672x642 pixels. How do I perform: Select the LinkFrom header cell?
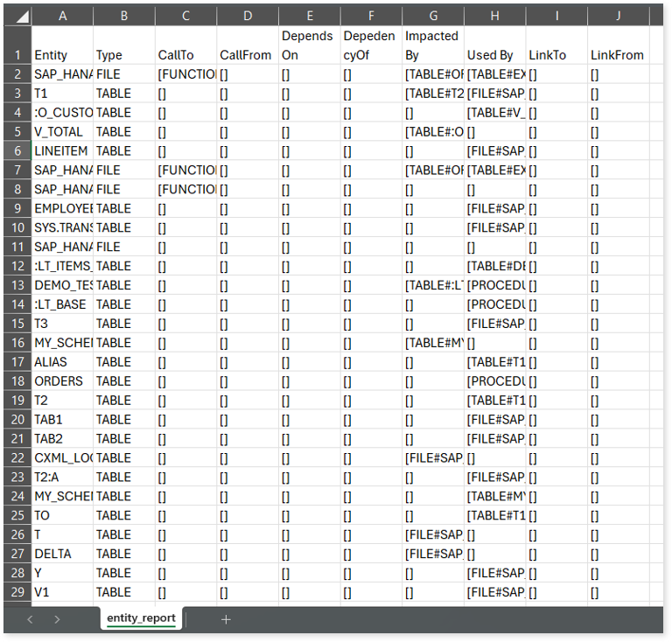click(618, 54)
